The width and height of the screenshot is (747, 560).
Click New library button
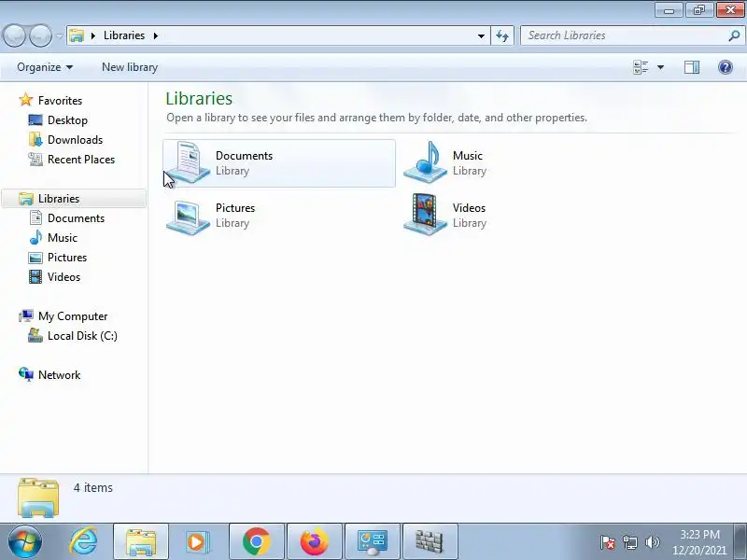[x=130, y=67]
